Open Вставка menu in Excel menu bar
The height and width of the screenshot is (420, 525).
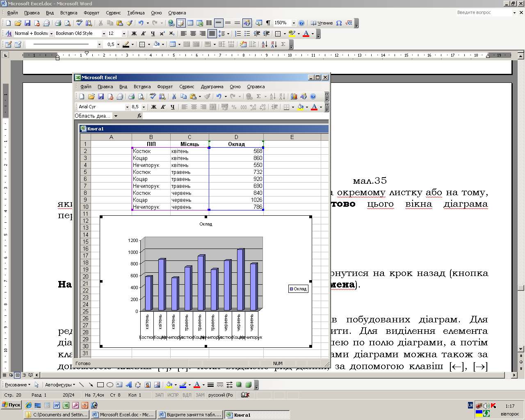142,87
